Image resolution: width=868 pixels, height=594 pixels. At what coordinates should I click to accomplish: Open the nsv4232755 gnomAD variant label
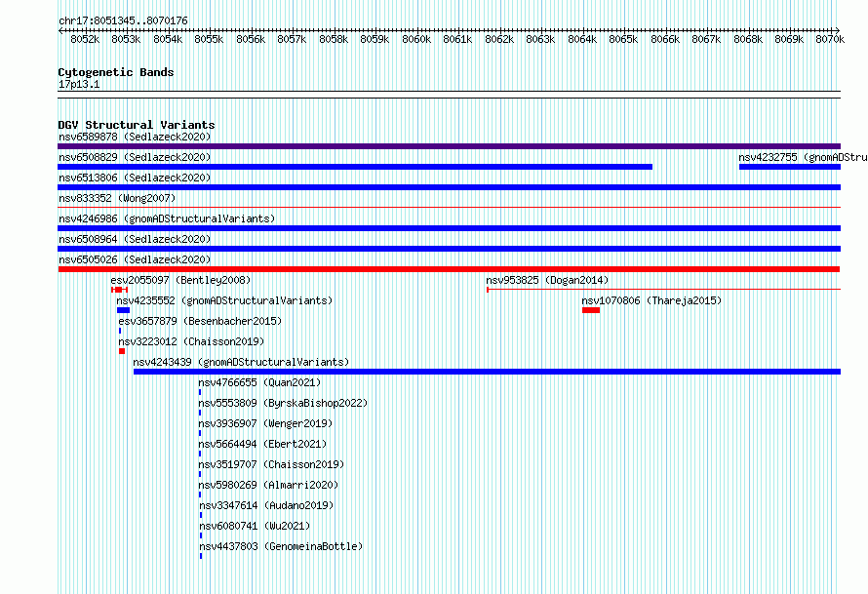coord(803,157)
